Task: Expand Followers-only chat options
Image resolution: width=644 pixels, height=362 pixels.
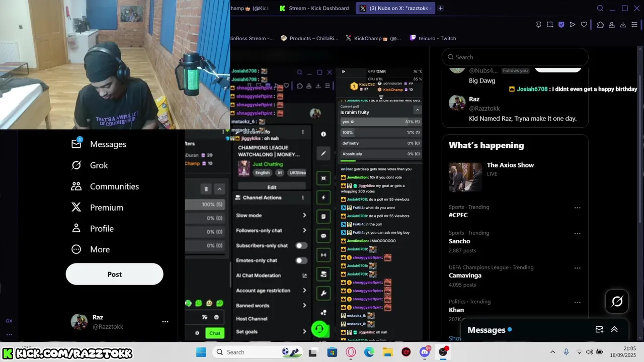Action: point(304,230)
